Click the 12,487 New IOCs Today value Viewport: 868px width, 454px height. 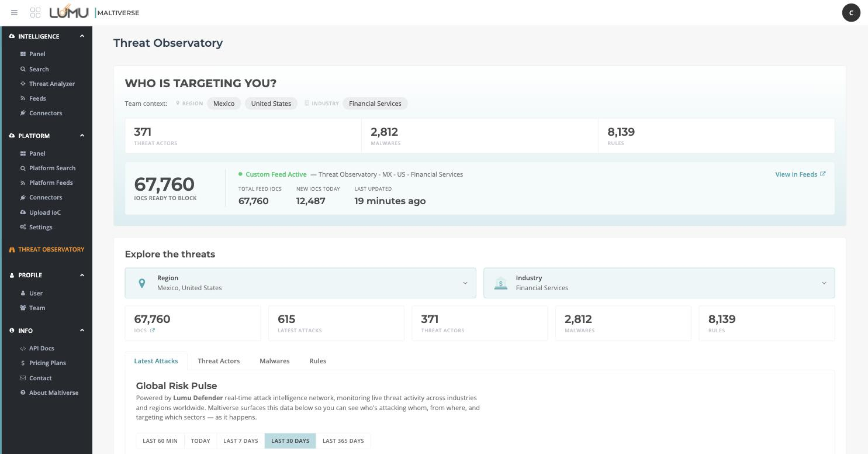[x=311, y=201]
